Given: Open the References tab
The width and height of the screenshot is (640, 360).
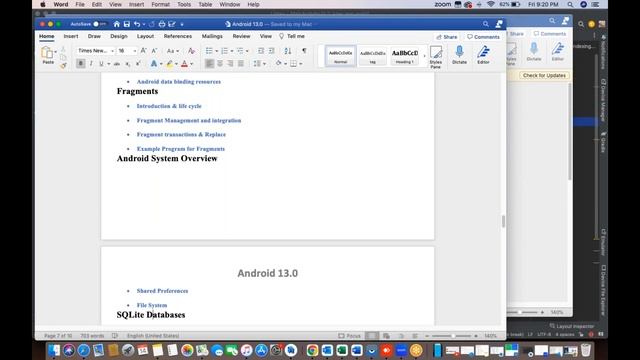Looking at the screenshot, I should (178, 36).
